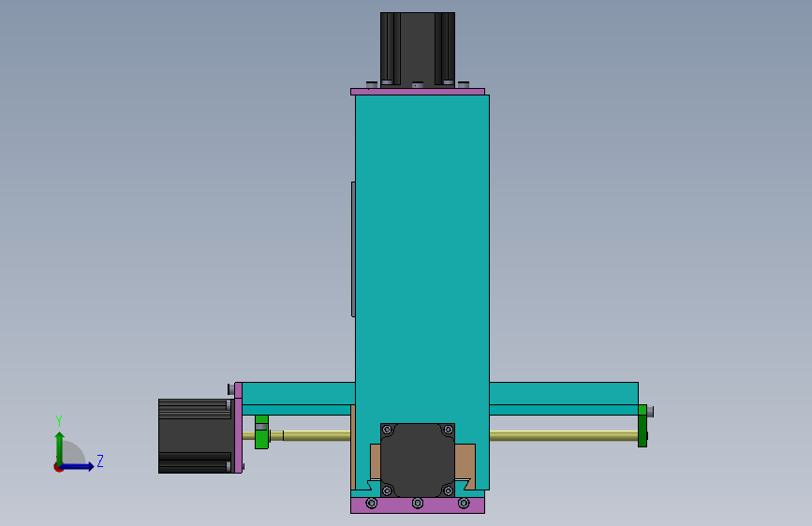
Task: Click the blue Z axis arrow of the triad
Action: (x=79, y=466)
